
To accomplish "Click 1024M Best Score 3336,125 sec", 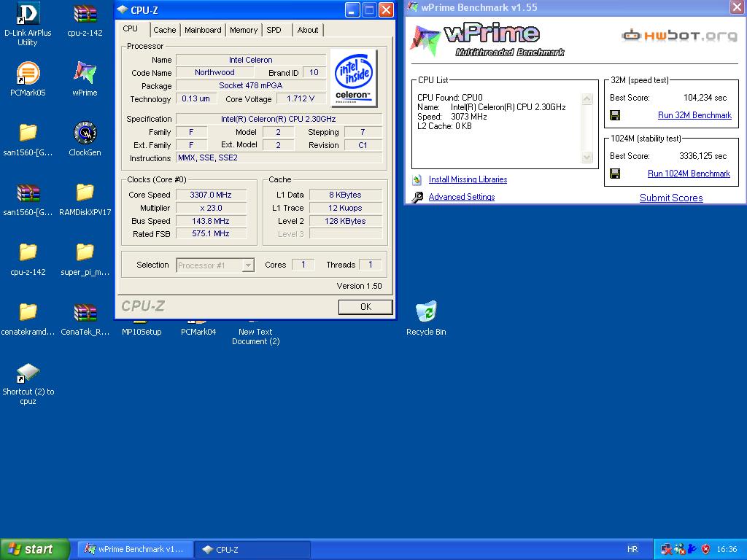I will pyautogui.click(x=703, y=156).
